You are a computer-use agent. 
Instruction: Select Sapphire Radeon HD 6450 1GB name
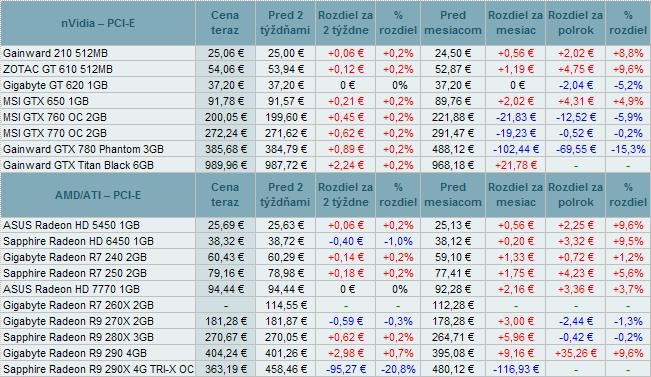coord(78,241)
